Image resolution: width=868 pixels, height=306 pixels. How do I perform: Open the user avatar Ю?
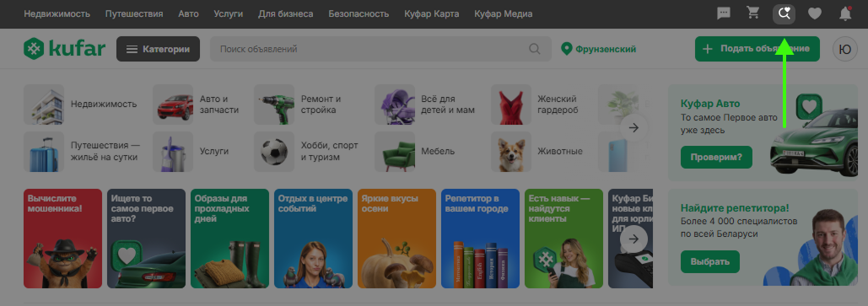[844, 49]
